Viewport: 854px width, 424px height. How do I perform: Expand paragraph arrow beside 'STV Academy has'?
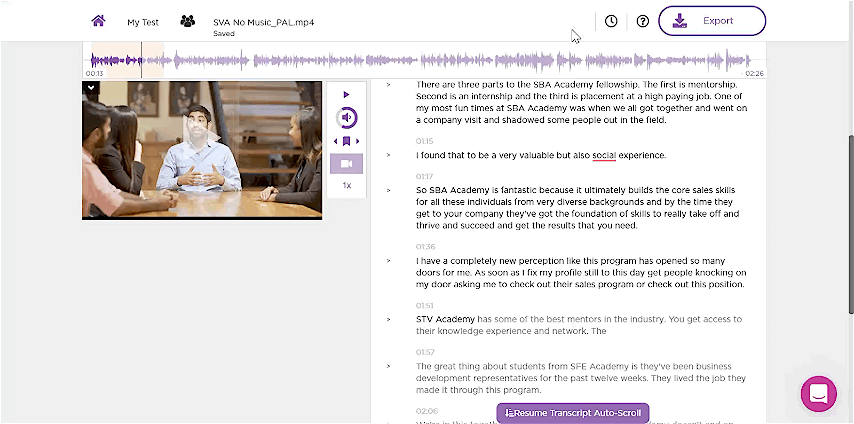tap(388, 319)
